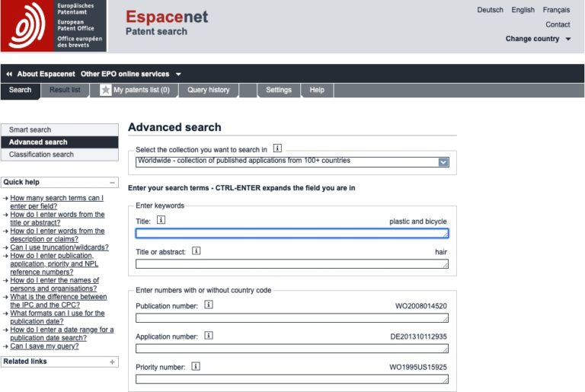Open info icon for Title or abstract
Image resolution: width=585 pixels, height=392 pixels.
pyautogui.click(x=197, y=250)
